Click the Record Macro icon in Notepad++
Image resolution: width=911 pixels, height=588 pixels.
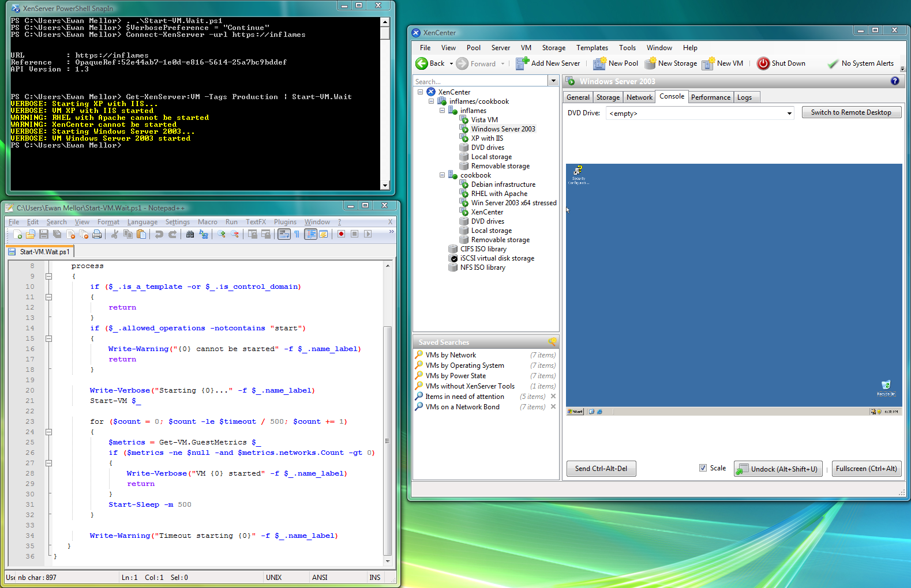click(342, 234)
